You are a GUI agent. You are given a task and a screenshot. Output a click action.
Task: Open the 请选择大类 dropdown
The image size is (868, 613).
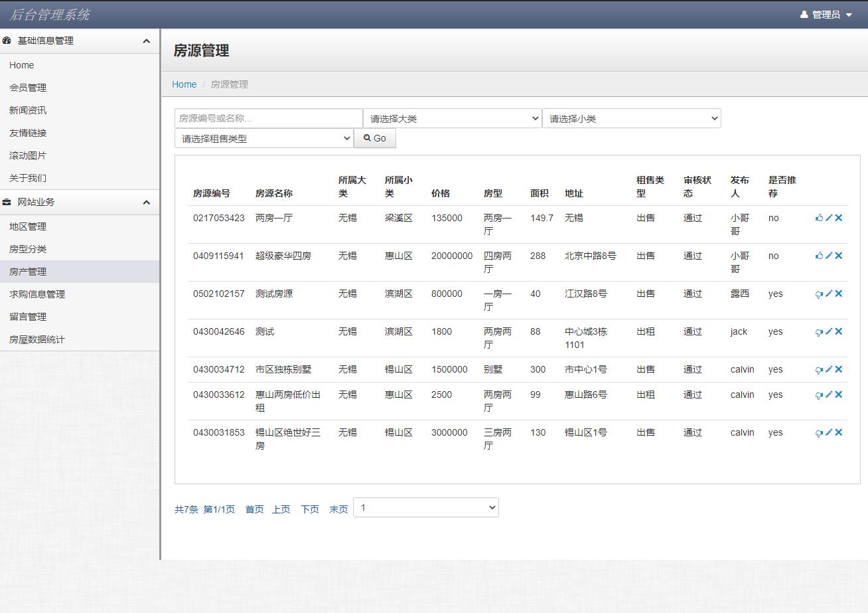453,118
